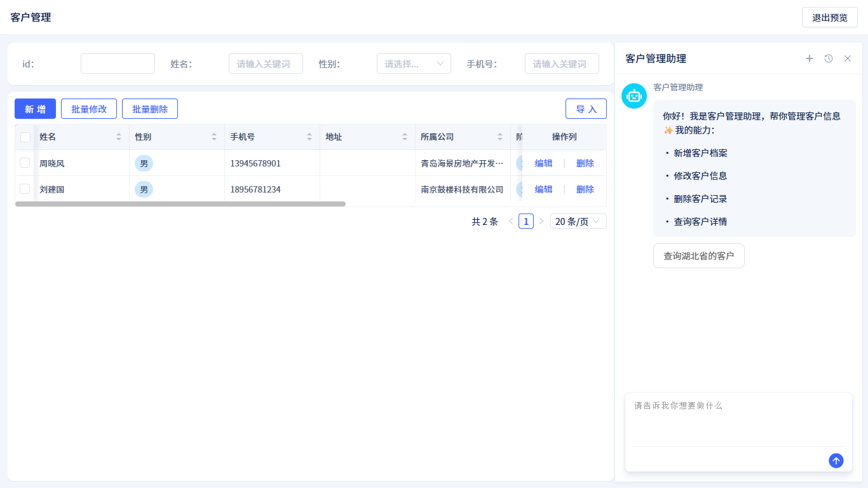The height and width of the screenshot is (488, 868).
Task: Click company cell 青岛海景房地产开发
Action: point(462,163)
